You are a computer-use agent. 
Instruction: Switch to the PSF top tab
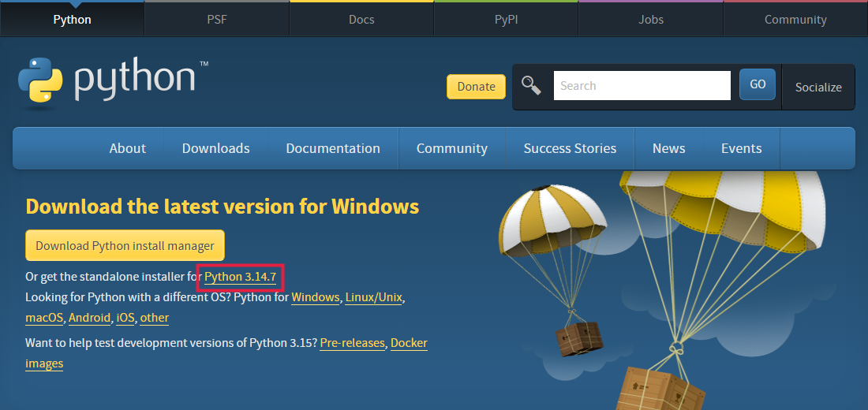coord(217,20)
